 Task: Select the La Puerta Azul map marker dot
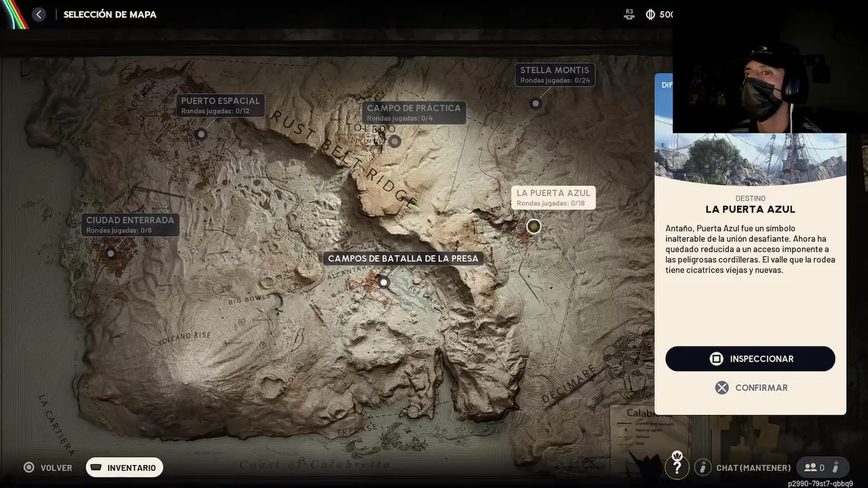click(534, 226)
